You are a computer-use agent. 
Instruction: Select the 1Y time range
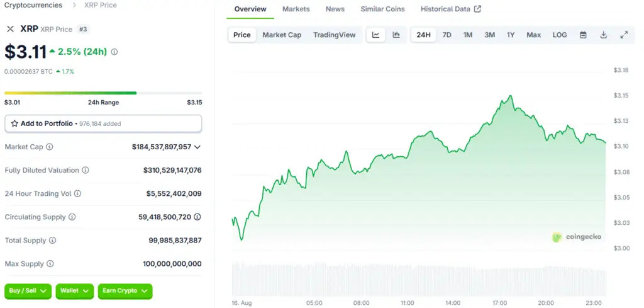pyautogui.click(x=511, y=35)
